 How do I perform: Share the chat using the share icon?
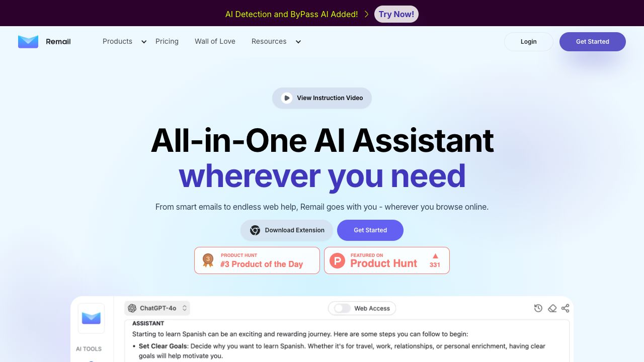(566, 308)
